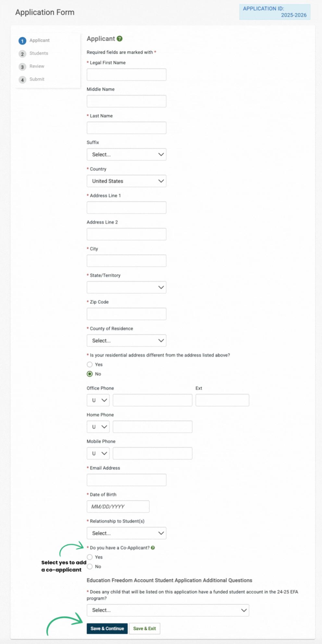The width and height of the screenshot is (322, 644).
Task: Select No for having a co-applicant
Action: pos(90,566)
